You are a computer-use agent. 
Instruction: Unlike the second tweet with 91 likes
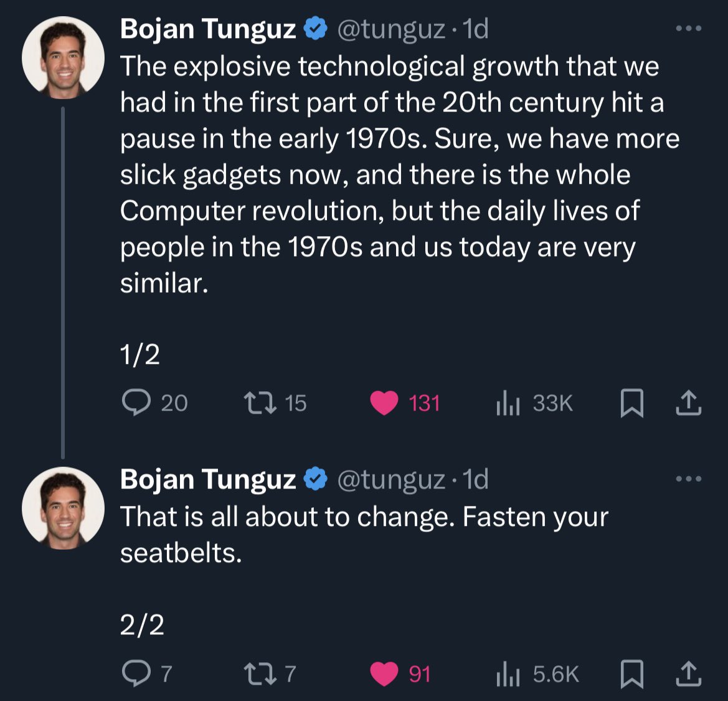[x=384, y=674]
